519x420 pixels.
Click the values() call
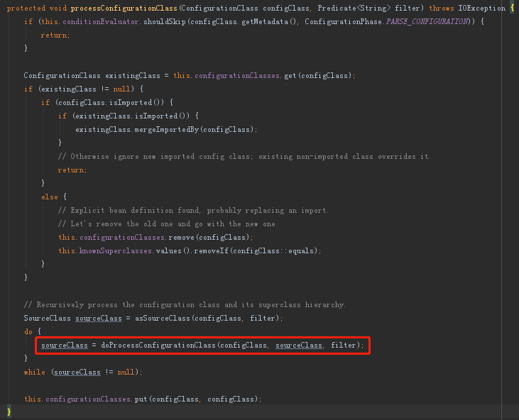[173, 250]
